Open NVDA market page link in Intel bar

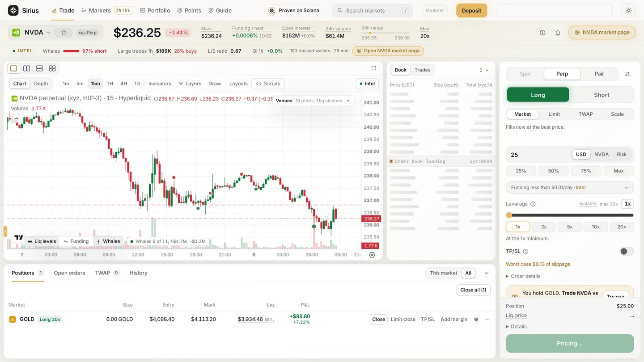click(388, 51)
